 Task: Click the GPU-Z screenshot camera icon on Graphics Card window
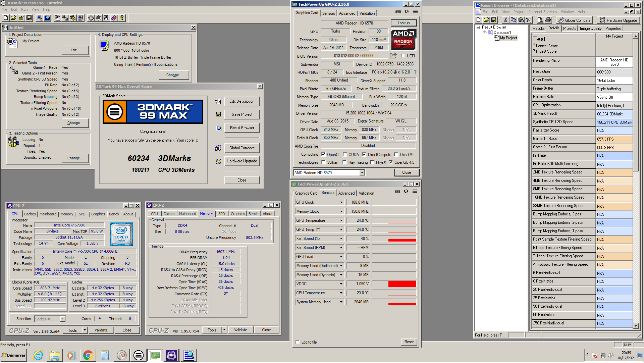pos(398,11)
